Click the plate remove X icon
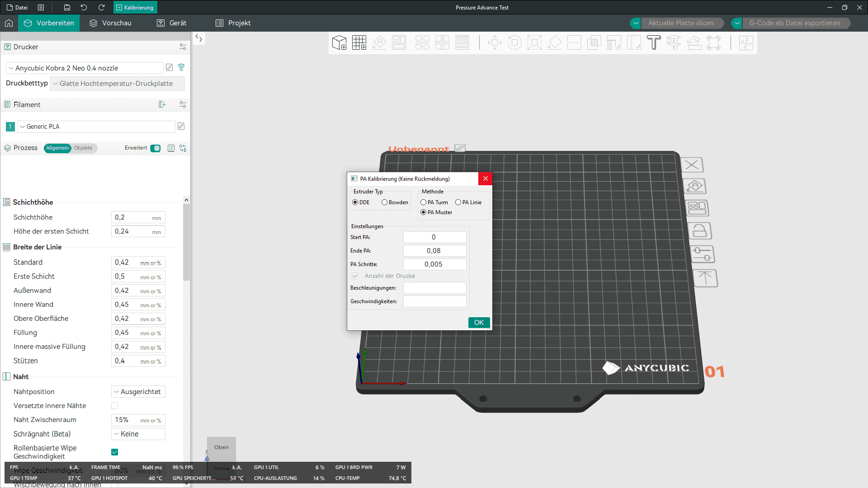 (x=692, y=165)
